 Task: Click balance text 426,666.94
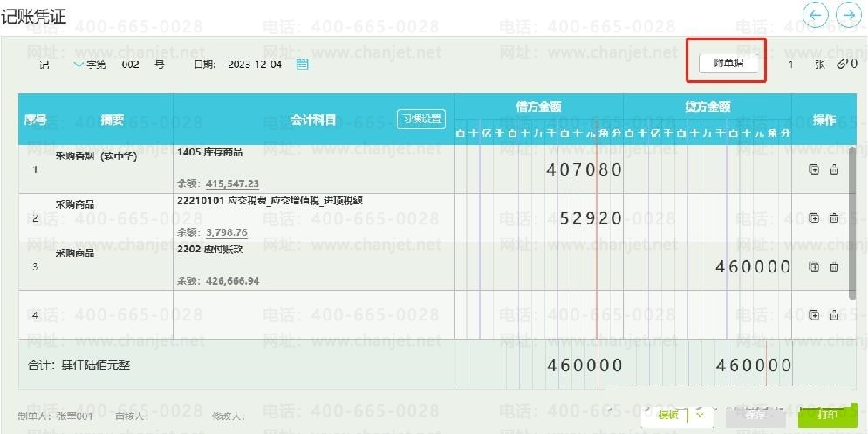(x=232, y=281)
